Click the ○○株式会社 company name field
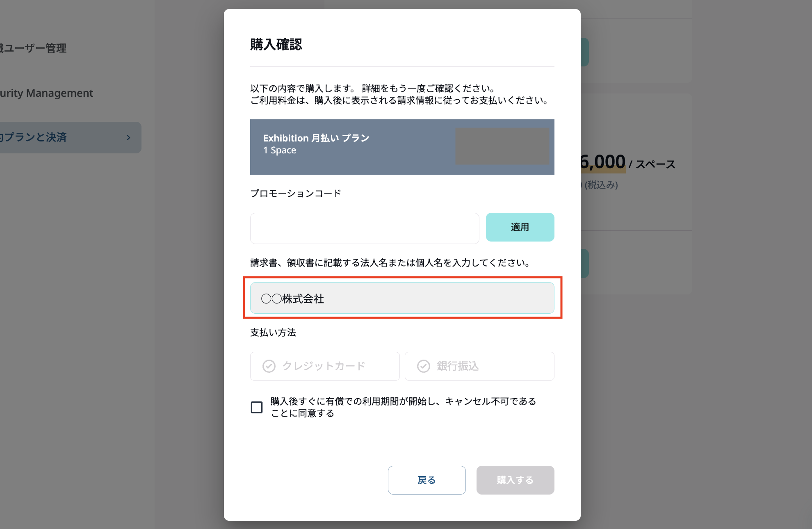 (x=402, y=298)
